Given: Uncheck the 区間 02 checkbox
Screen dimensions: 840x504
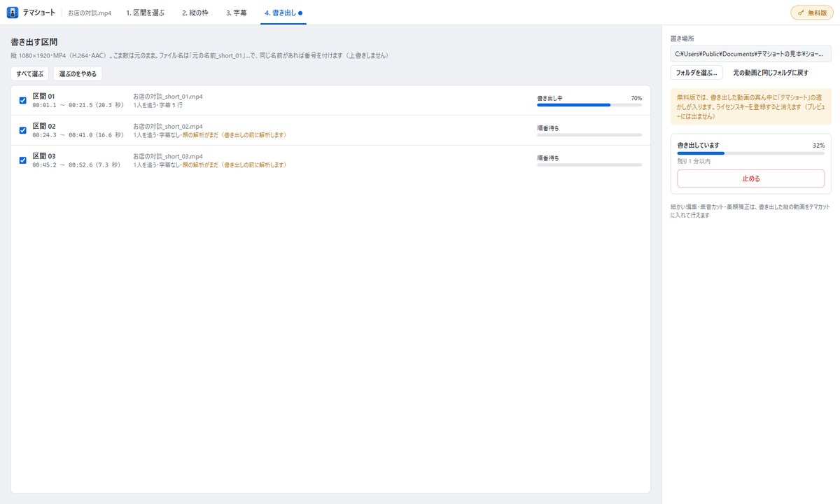Looking at the screenshot, I should tap(22, 130).
